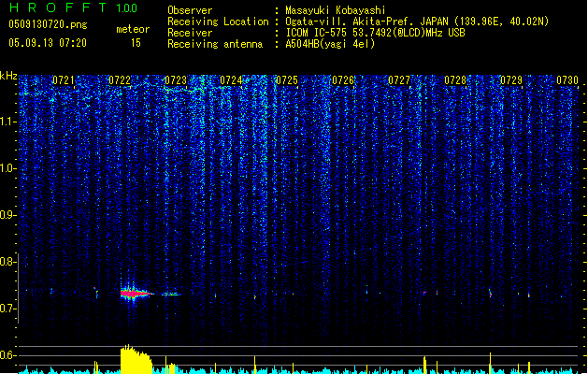Click the 0729 time marker
Screen dimensions: 588x374
(511, 80)
